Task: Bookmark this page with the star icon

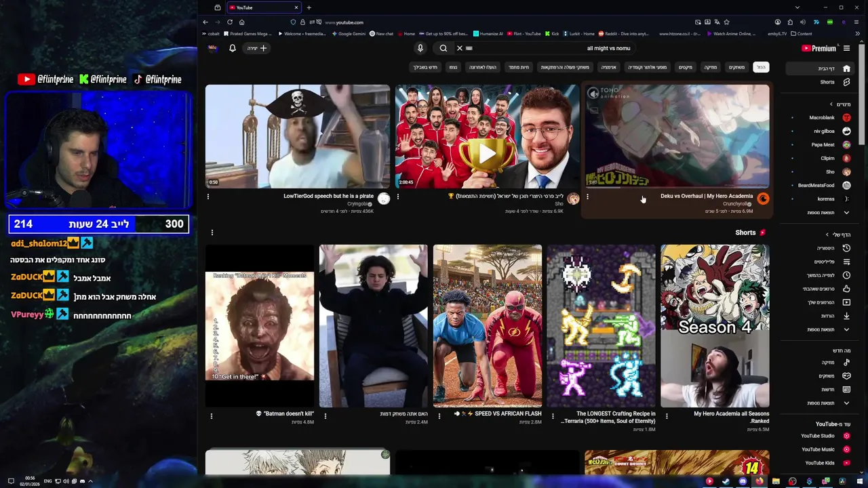Action: (726, 22)
